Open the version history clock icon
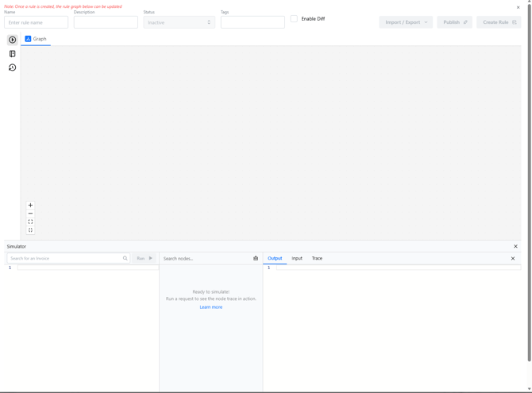The height and width of the screenshot is (393, 532). tap(12, 67)
